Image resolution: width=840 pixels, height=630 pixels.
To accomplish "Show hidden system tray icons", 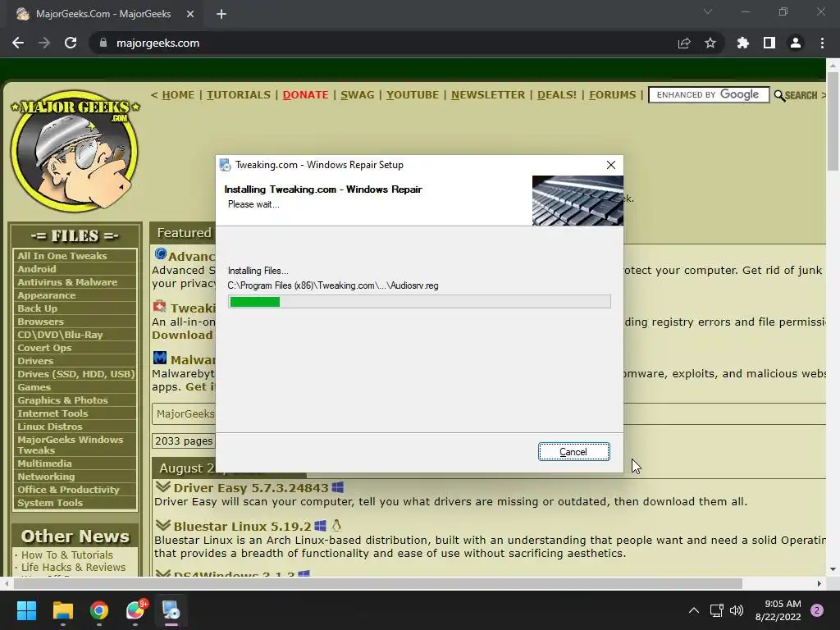I will point(694,610).
